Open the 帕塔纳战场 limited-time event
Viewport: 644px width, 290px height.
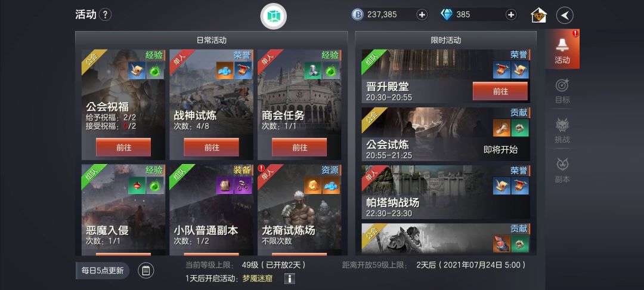tap(445, 192)
